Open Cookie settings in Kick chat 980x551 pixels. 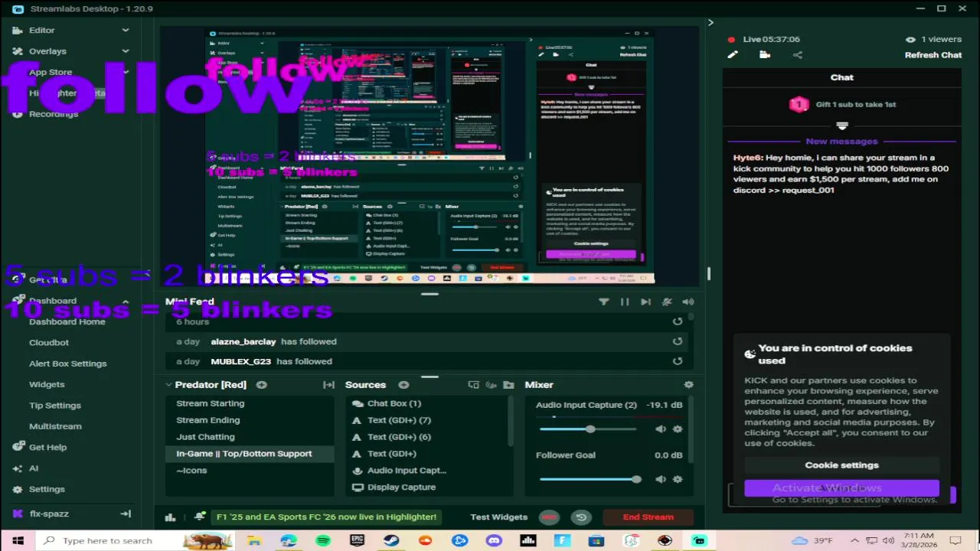pyautogui.click(x=841, y=465)
